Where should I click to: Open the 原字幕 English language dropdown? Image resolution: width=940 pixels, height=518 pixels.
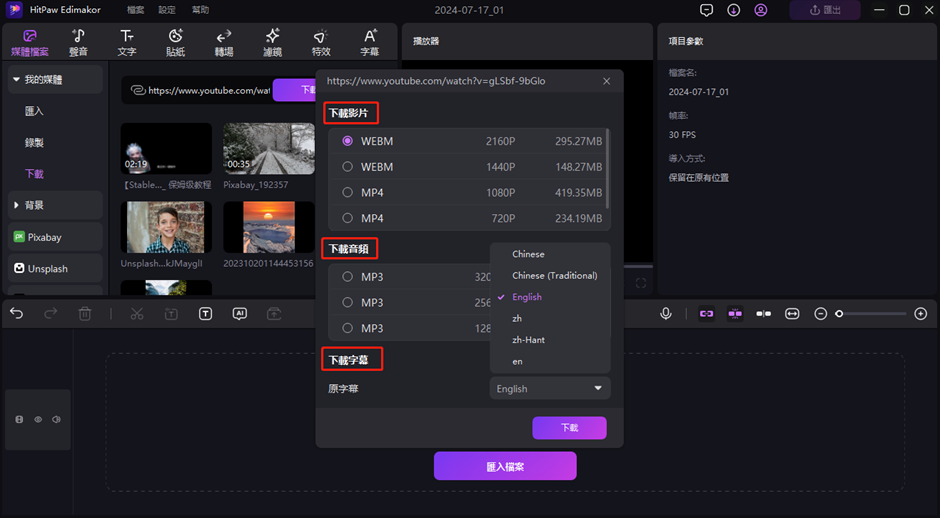(x=550, y=388)
